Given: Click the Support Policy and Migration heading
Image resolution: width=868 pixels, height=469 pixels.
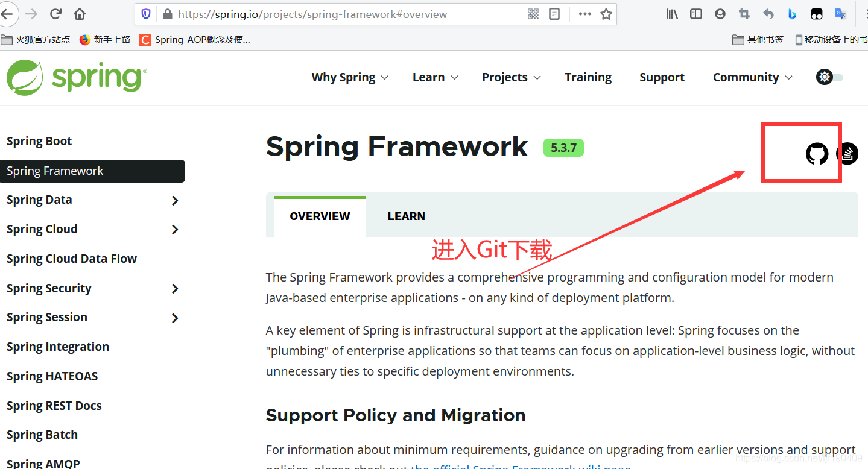Looking at the screenshot, I should pyautogui.click(x=396, y=415).
